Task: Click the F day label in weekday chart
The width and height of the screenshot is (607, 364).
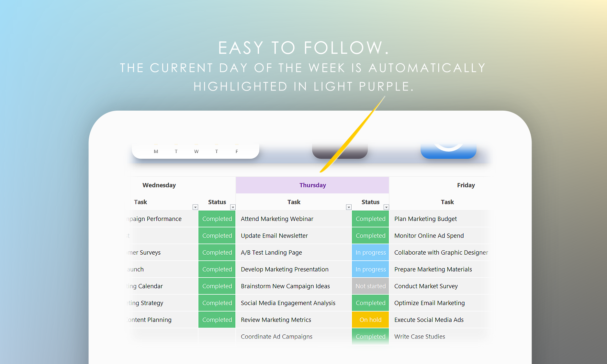Action: 237,151
